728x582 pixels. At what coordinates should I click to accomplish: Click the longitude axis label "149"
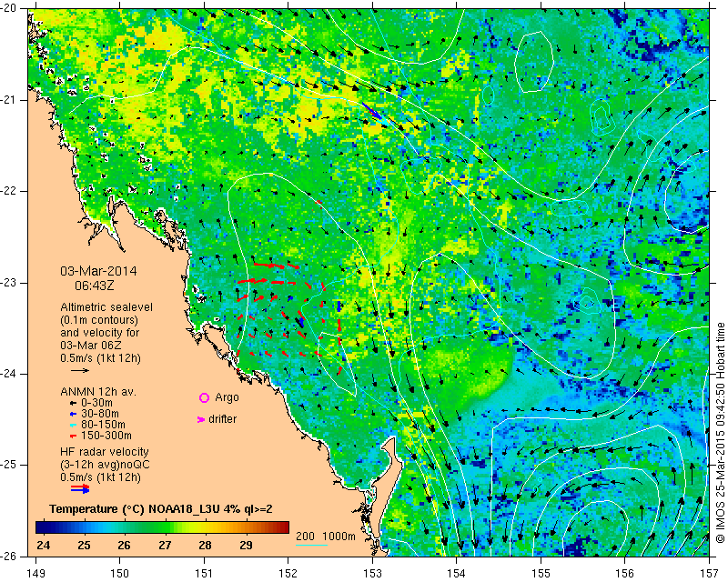pyautogui.click(x=35, y=574)
